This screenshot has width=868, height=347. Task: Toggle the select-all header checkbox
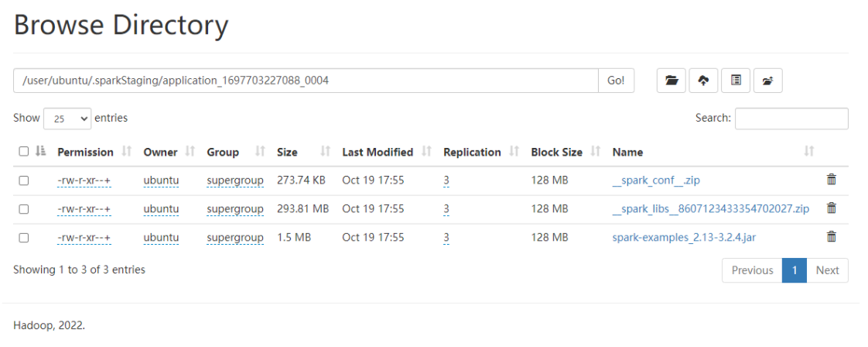coord(24,151)
